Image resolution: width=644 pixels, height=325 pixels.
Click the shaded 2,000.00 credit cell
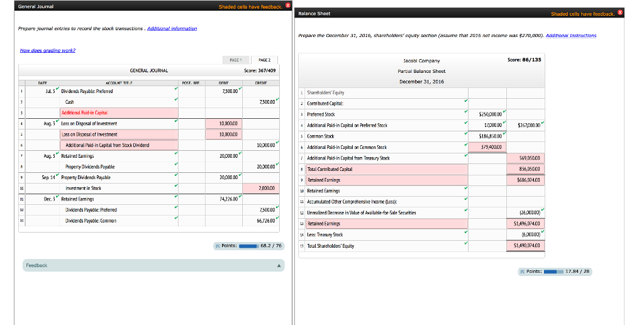(265, 188)
